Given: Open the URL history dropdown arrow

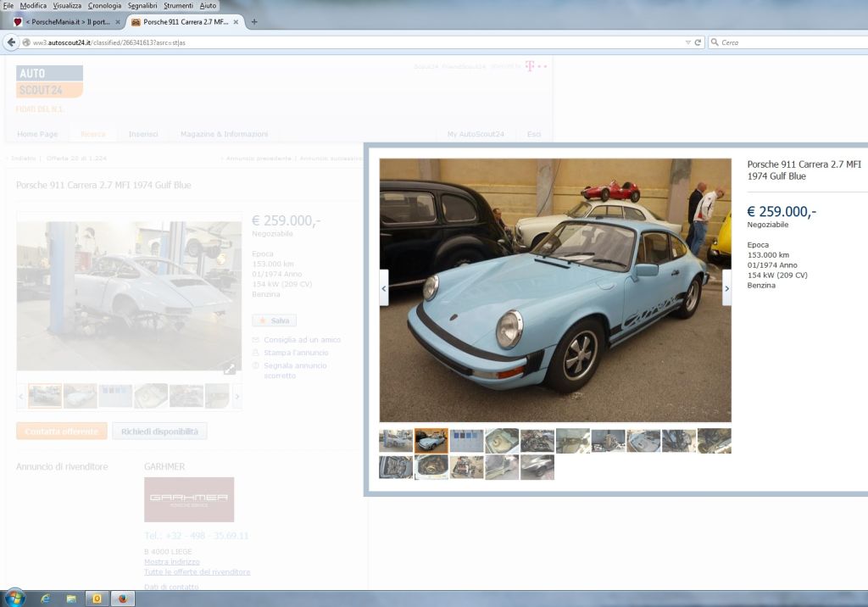Looking at the screenshot, I should click(687, 42).
